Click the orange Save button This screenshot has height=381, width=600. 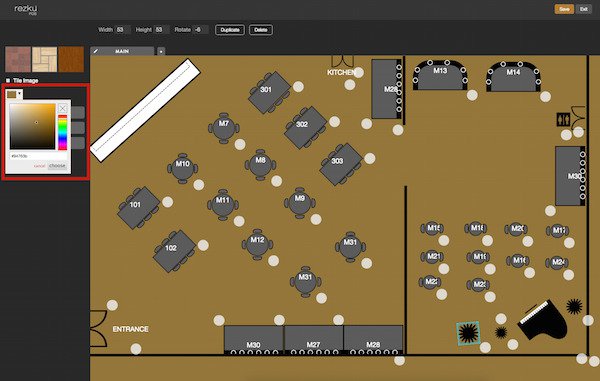pos(564,9)
